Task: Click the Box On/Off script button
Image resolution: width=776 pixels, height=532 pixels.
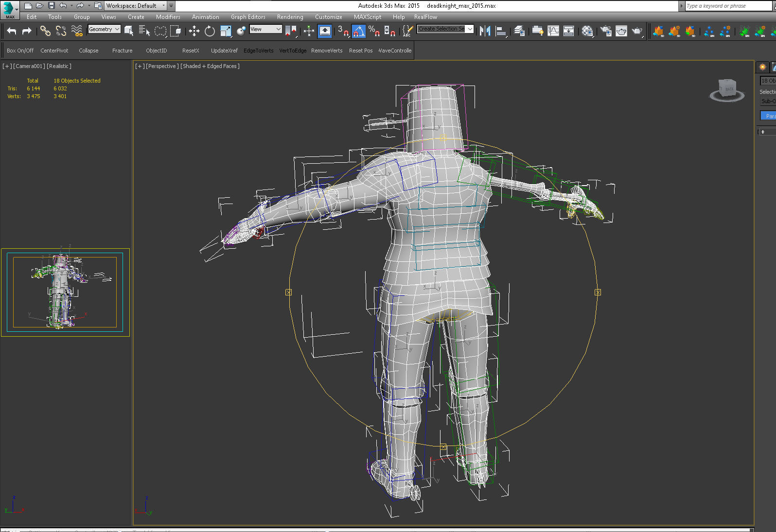Action: [x=20, y=51]
